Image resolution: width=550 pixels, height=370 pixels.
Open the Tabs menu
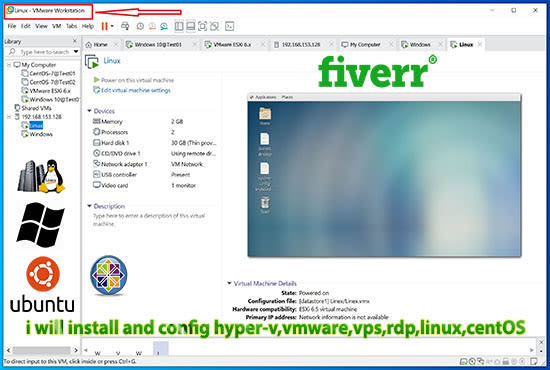point(72,26)
